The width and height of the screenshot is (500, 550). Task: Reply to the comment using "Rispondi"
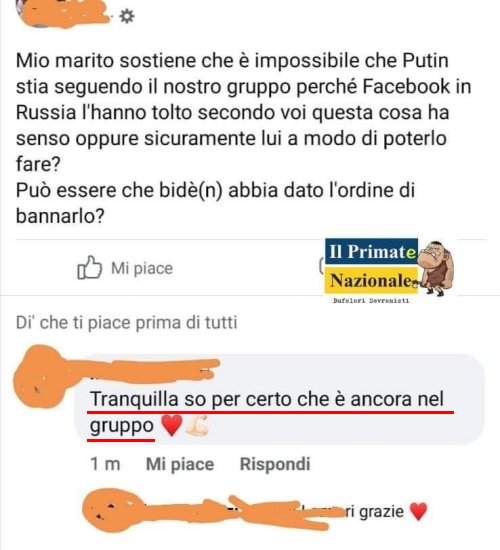275,464
